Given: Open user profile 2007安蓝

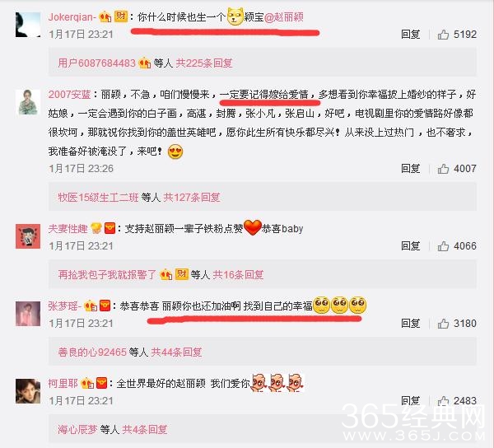Looking at the screenshot, I should tap(70, 94).
